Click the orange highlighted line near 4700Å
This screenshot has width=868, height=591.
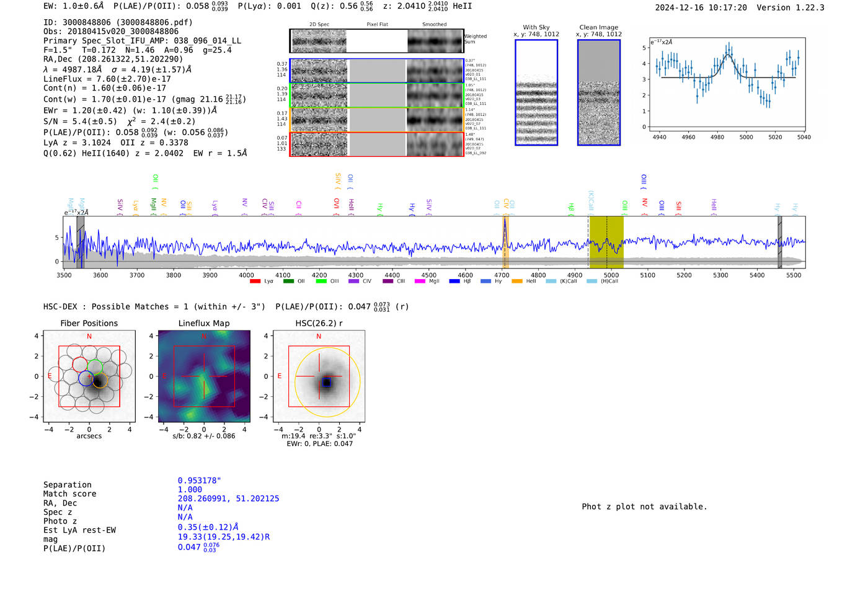click(505, 242)
